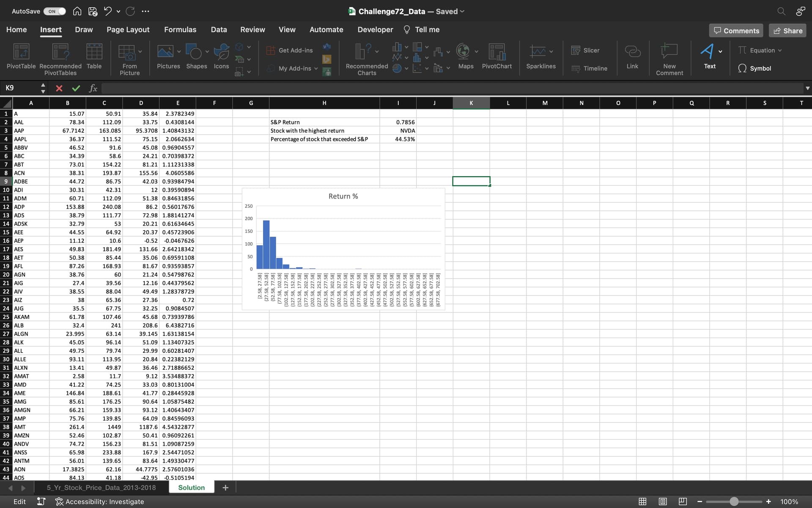Viewport: 812px width, 508px height.
Task: Add a New Comment
Action: click(x=669, y=59)
